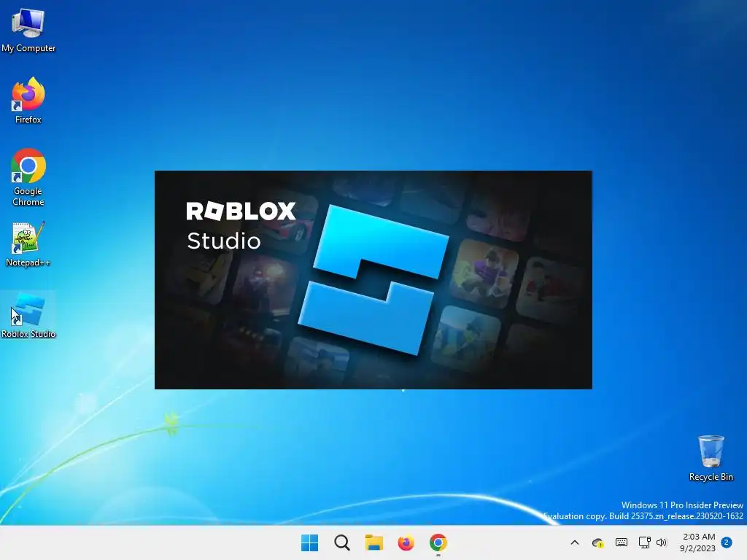Viewport: 747px width, 560px height.
Task: Open File Explorer from the taskbar
Action: click(374, 542)
